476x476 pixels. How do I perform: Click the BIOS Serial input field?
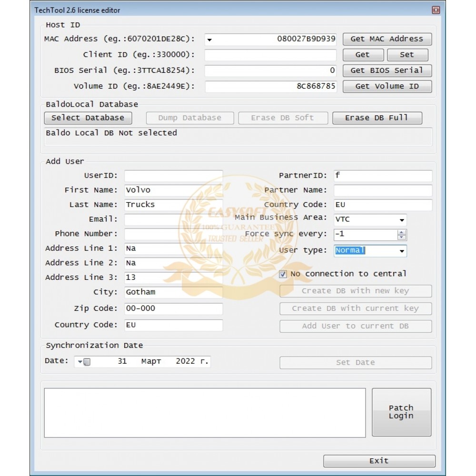(270, 71)
